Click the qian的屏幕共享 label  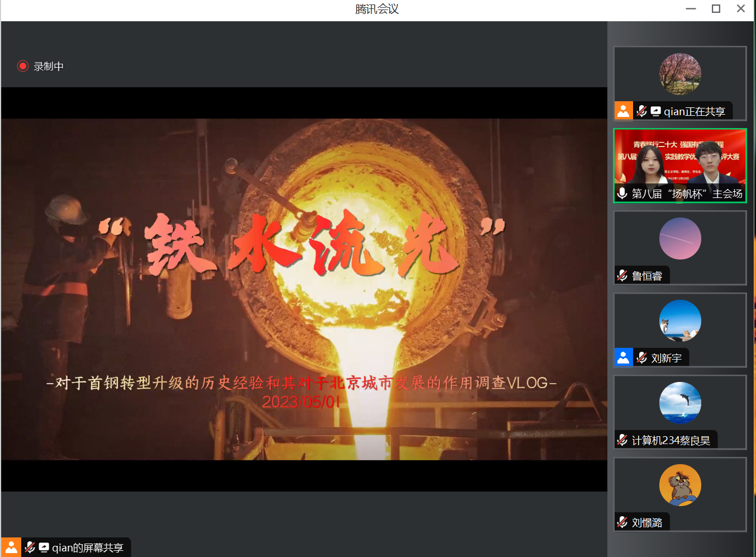click(x=88, y=548)
